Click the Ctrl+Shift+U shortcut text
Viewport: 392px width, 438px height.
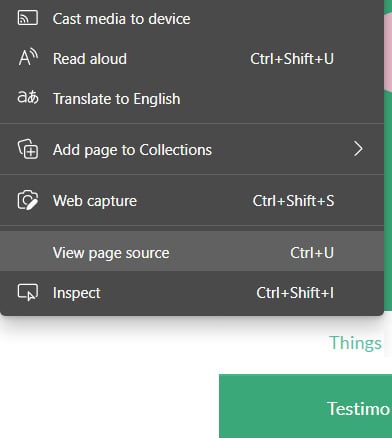(292, 59)
